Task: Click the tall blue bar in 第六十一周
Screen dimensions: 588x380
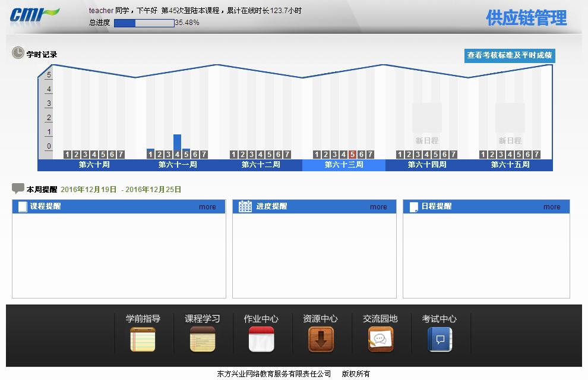Action: point(177,142)
